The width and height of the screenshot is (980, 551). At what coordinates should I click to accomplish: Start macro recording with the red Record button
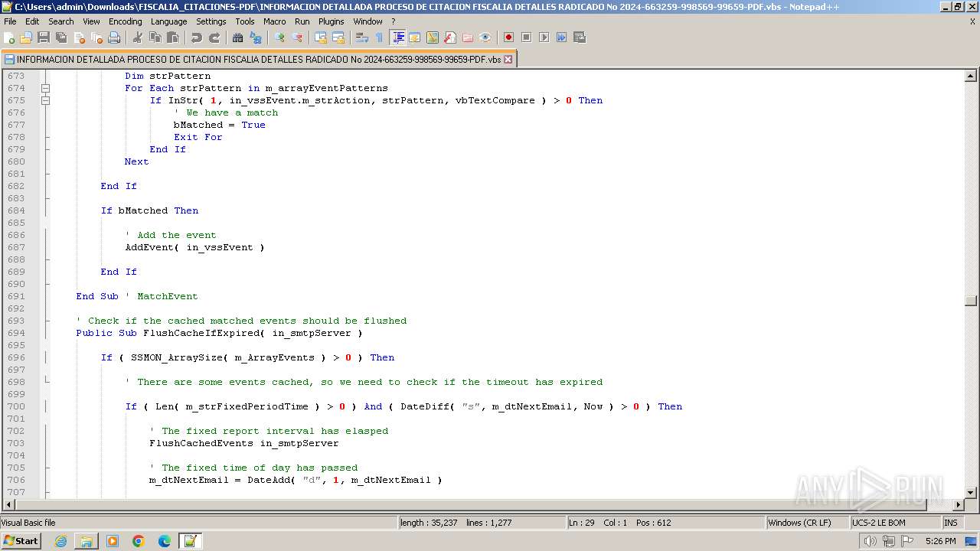point(508,37)
